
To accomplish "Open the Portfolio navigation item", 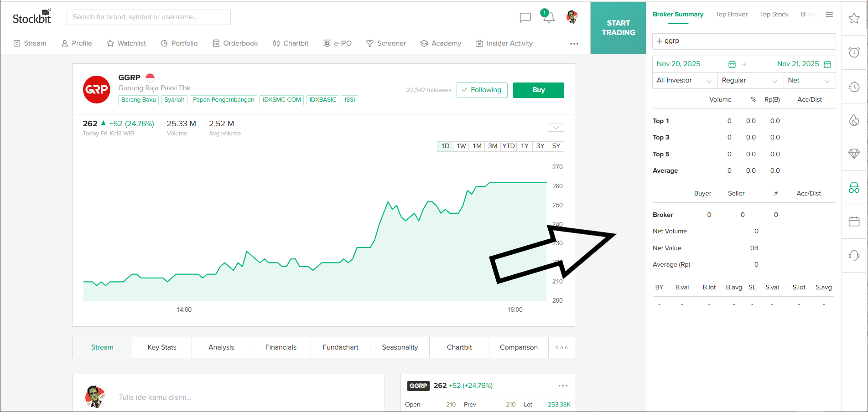I will point(179,43).
